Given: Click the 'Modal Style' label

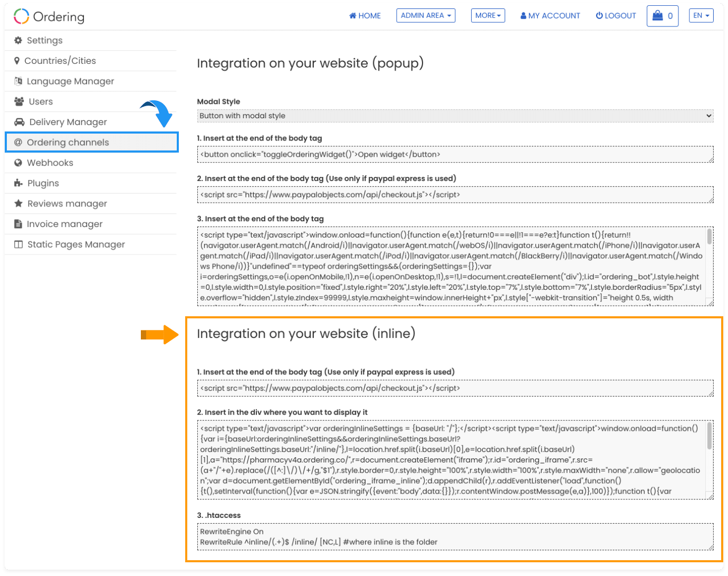Looking at the screenshot, I should (x=218, y=101).
